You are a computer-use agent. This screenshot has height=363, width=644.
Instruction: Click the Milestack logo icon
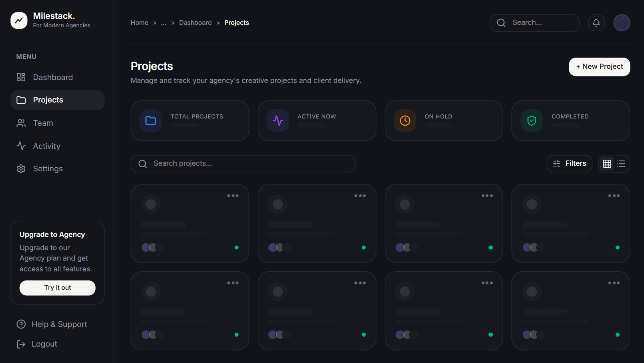(x=19, y=20)
